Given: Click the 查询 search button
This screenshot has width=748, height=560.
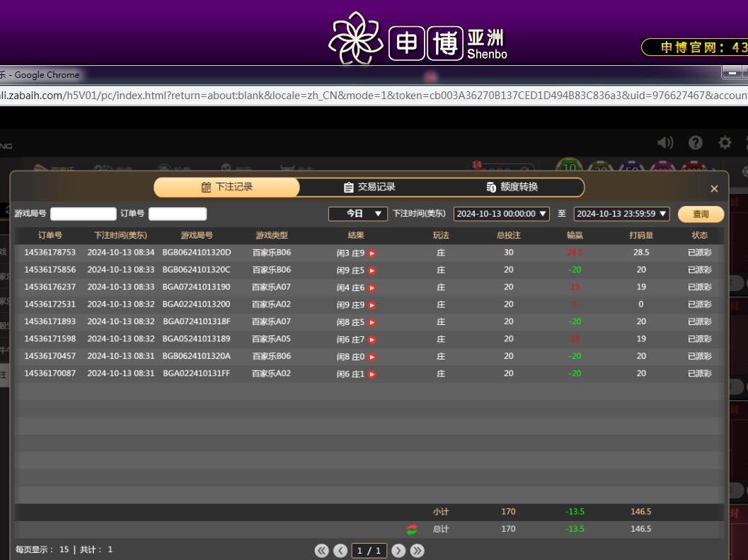Looking at the screenshot, I should (x=701, y=214).
